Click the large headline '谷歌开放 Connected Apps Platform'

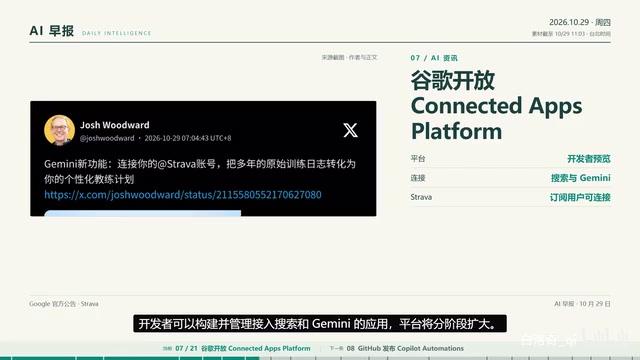[496, 106]
